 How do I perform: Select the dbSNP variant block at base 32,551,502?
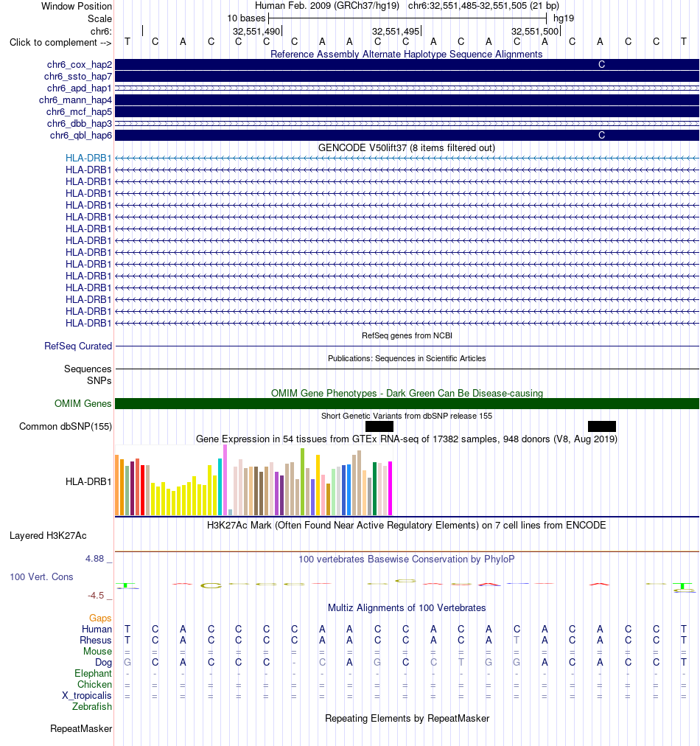point(601,426)
